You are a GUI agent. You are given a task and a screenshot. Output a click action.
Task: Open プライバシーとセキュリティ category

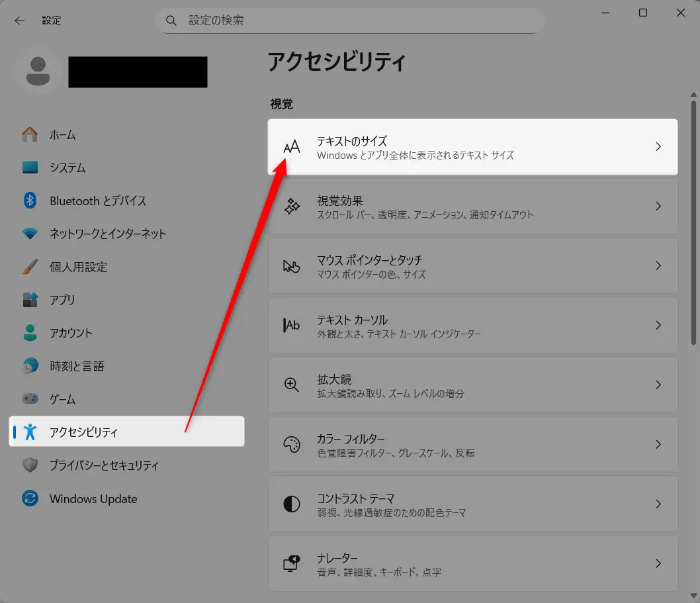126,465
